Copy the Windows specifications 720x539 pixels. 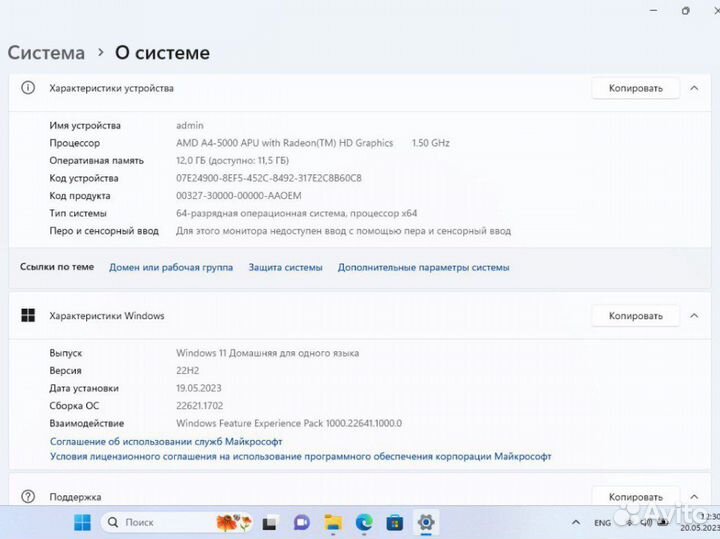(636, 316)
